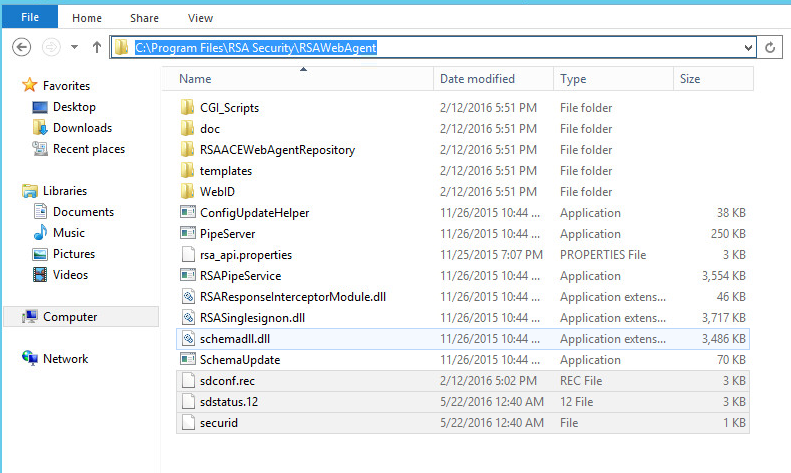Click the 3,554 KB size value

pyautogui.click(x=723, y=276)
